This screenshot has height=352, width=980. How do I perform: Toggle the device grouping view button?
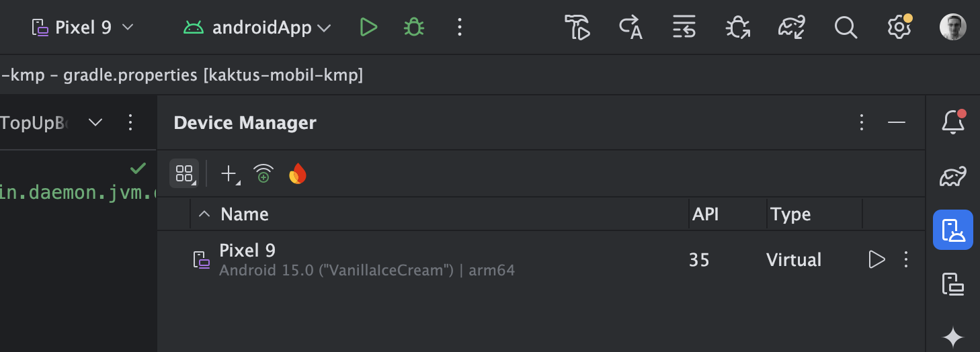point(183,174)
